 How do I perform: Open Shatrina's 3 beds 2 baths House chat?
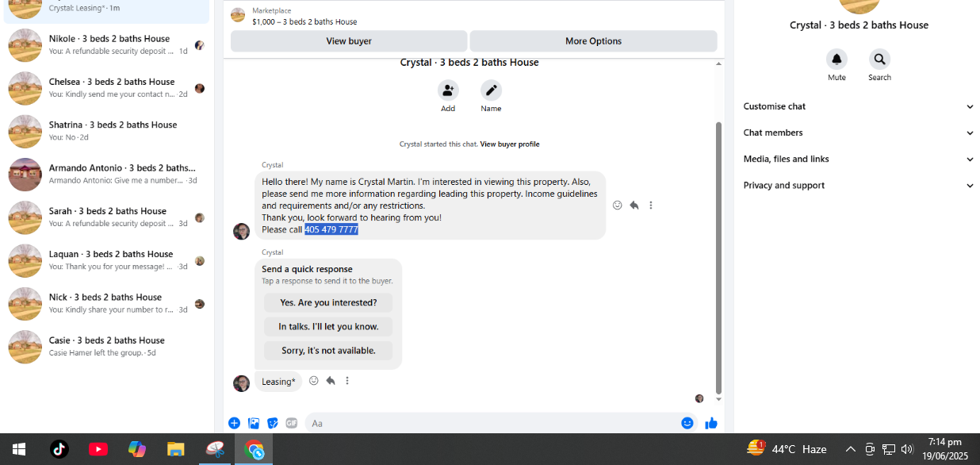click(x=106, y=130)
